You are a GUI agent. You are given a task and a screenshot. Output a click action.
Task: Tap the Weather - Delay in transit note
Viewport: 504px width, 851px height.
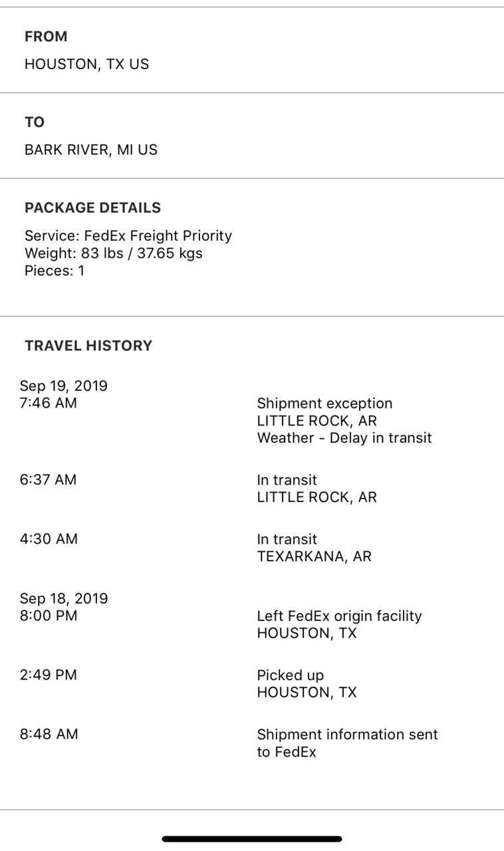tap(344, 438)
